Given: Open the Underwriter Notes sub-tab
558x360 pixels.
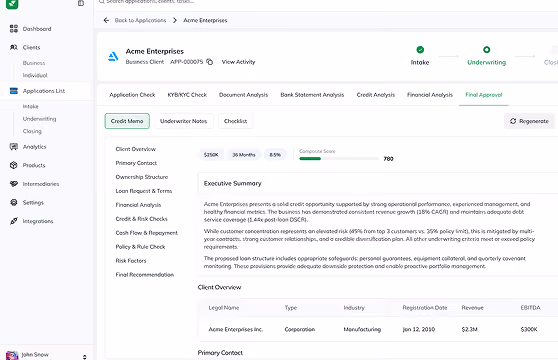Looking at the screenshot, I should [x=184, y=121].
